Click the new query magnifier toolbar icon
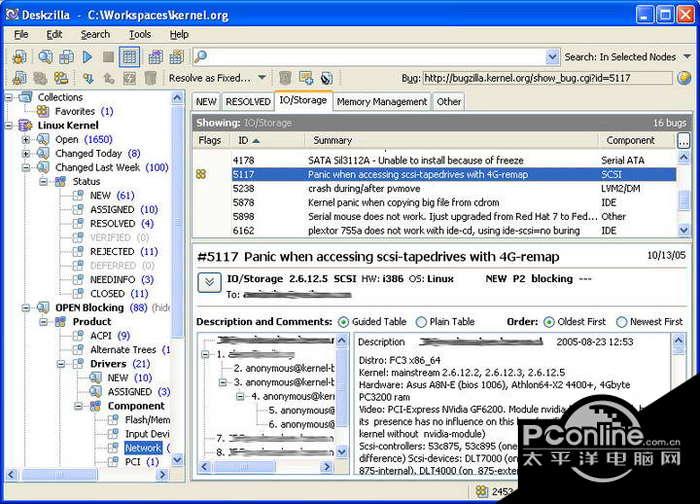This screenshot has width=700, height=504. [x=45, y=57]
